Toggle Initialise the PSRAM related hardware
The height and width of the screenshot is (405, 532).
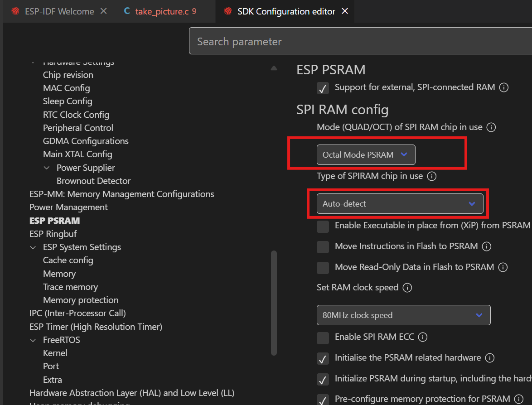(323, 358)
